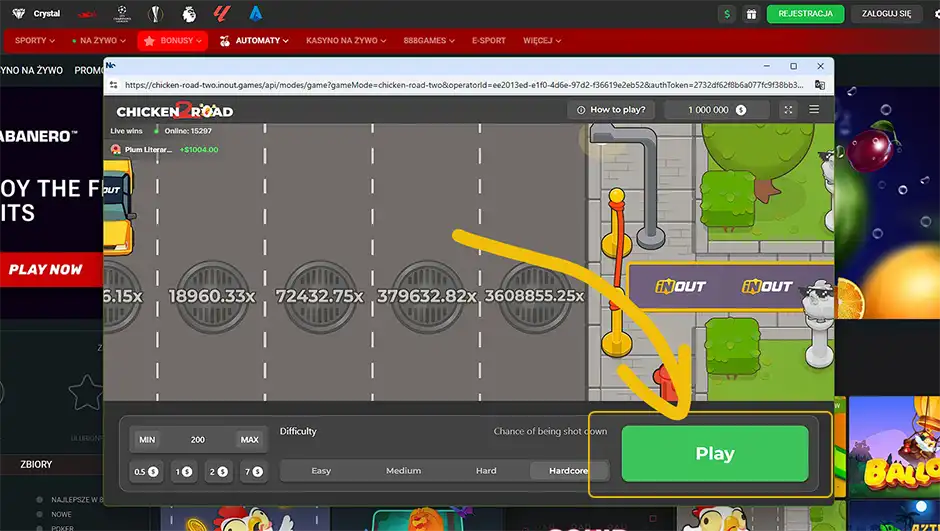The height and width of the screenshot is (531, 940).
Task: Click the PLAY NOW banner button
Action: tap(52, 270)
